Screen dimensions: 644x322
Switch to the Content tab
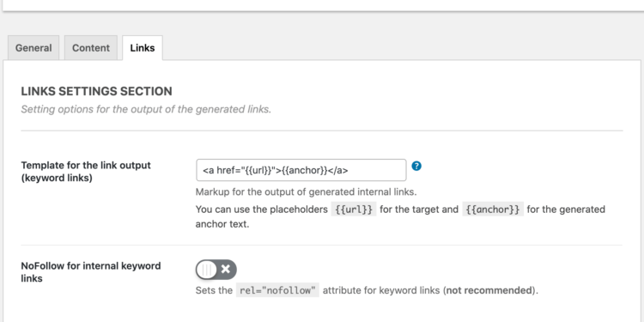(91, 47)
